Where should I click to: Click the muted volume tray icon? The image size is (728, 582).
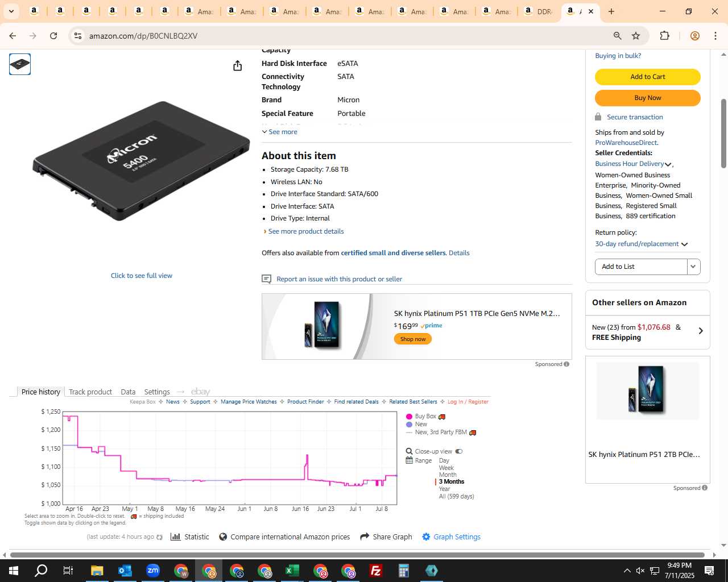point(640,571)
